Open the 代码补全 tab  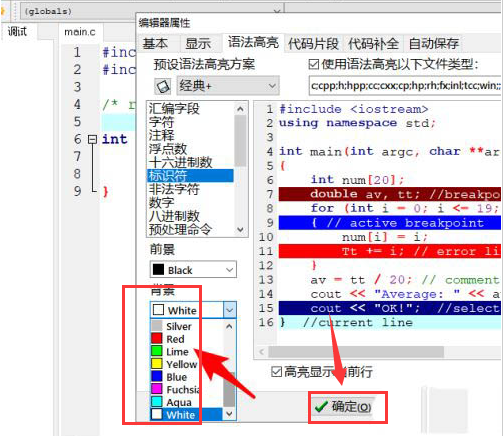(373, 44)
